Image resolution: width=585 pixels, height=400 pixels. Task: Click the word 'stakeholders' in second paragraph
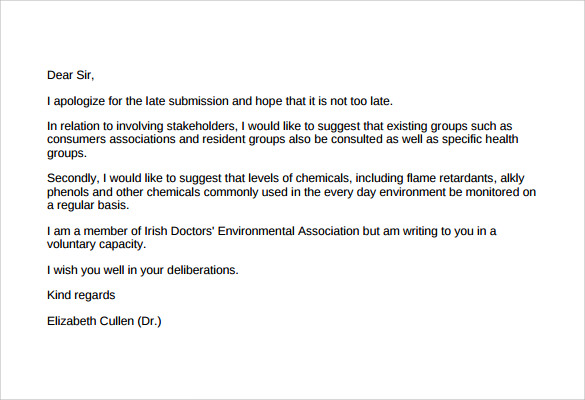[201, 126]
